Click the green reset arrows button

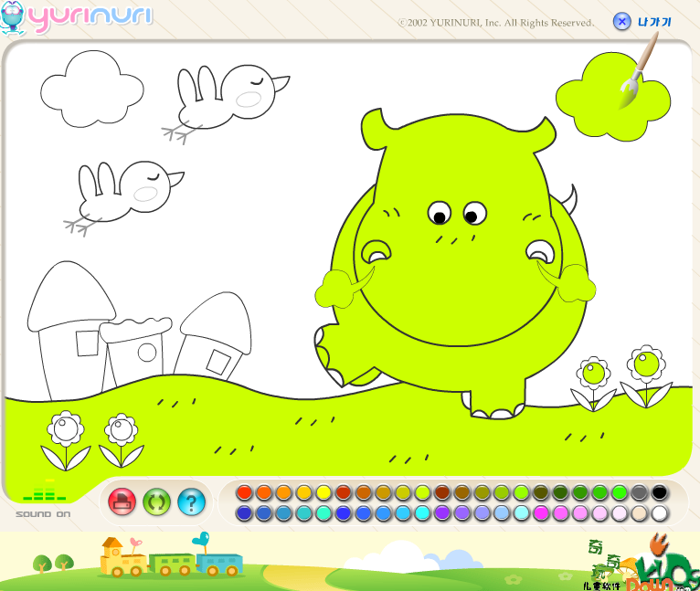point(156,501)
